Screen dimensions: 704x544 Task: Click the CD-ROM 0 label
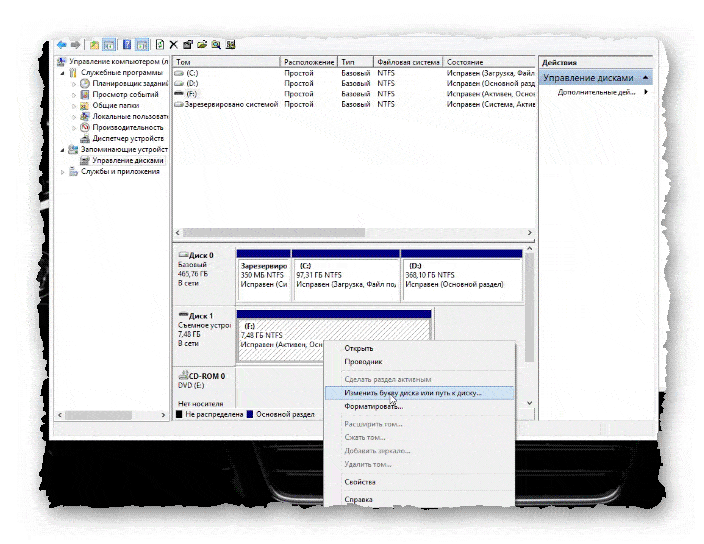coord(207,376)
